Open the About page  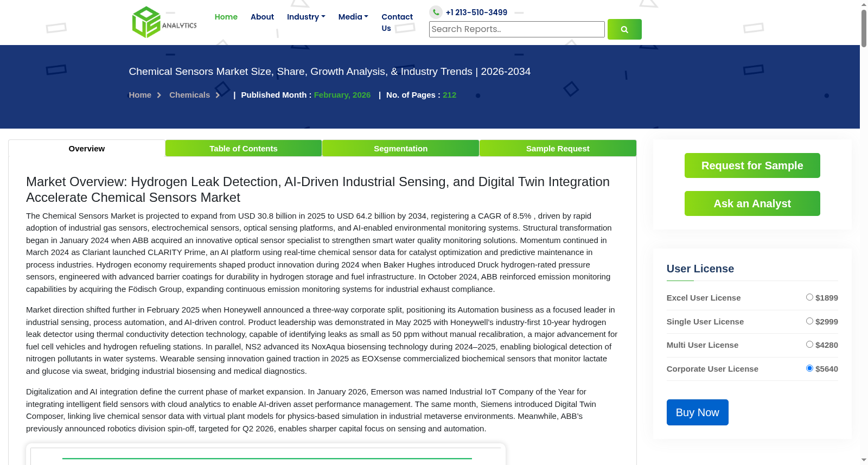pos(262,17)
